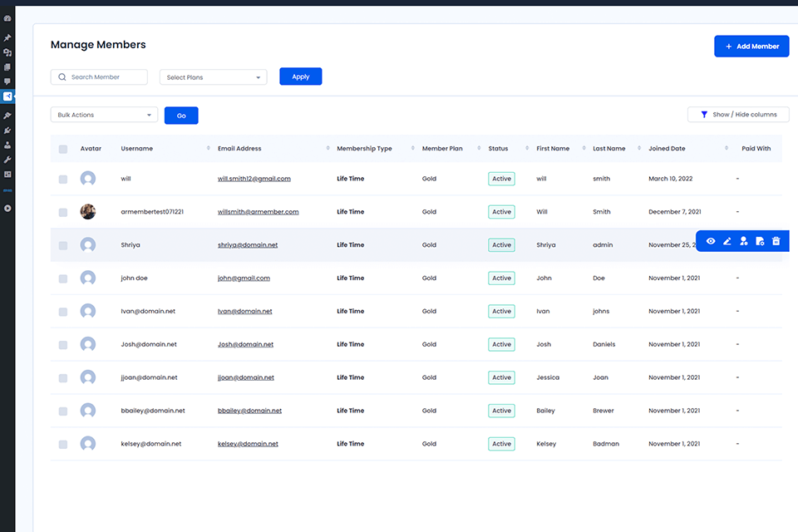Click the document-with-gear icon in Shriya's row
The width and height of the screenshot is (798, 532).
(760, 241)
